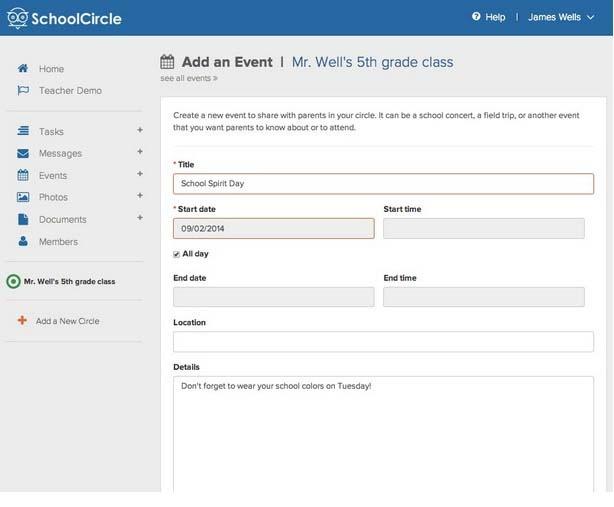This screenshot has width=614, height=507.
Task: Open Events in the sidebar
Action: [53, 175]
